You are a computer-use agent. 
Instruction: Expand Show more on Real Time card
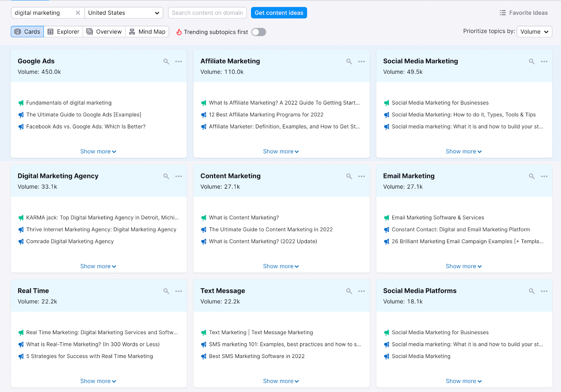tap(98, 381)
